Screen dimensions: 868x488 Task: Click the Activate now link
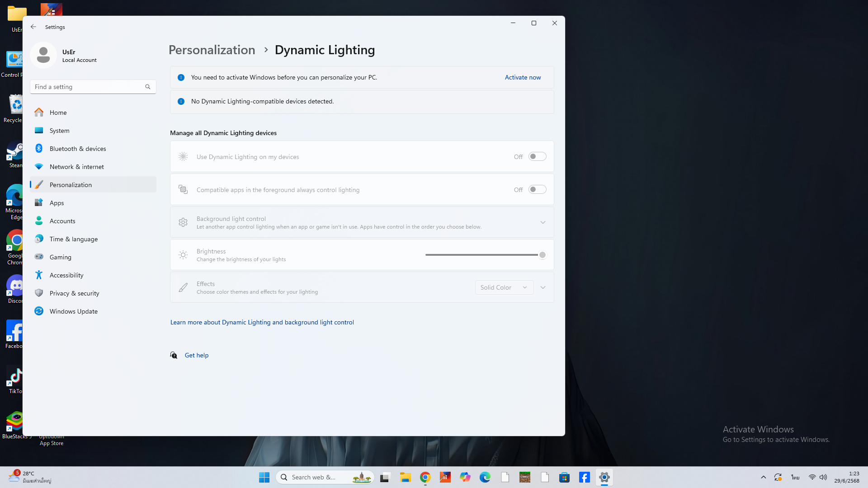(x=523, y=77)
